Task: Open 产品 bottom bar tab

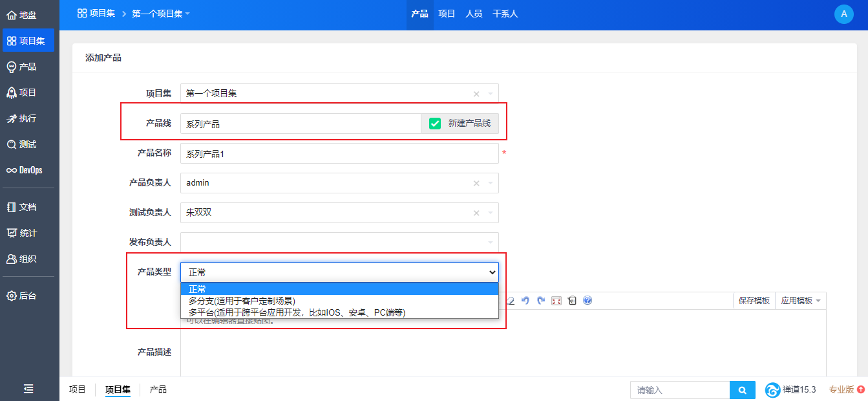Action: pos(158,389)
